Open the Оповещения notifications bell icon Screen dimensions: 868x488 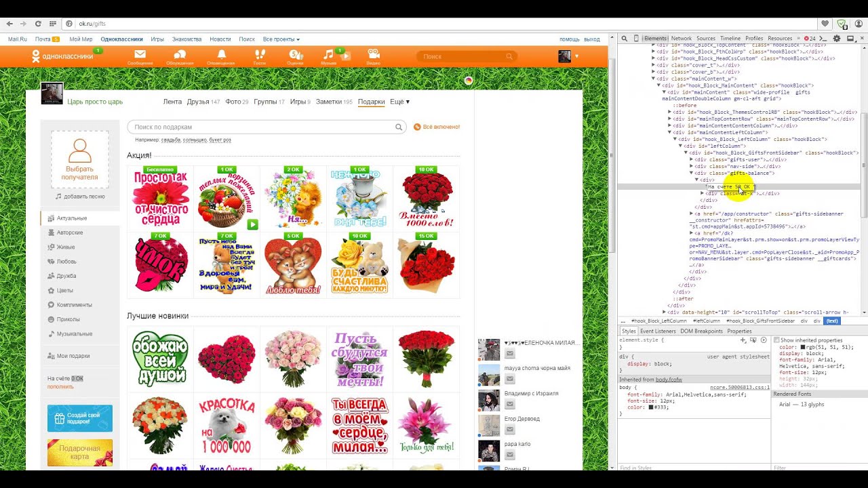(x=220, y=55)
